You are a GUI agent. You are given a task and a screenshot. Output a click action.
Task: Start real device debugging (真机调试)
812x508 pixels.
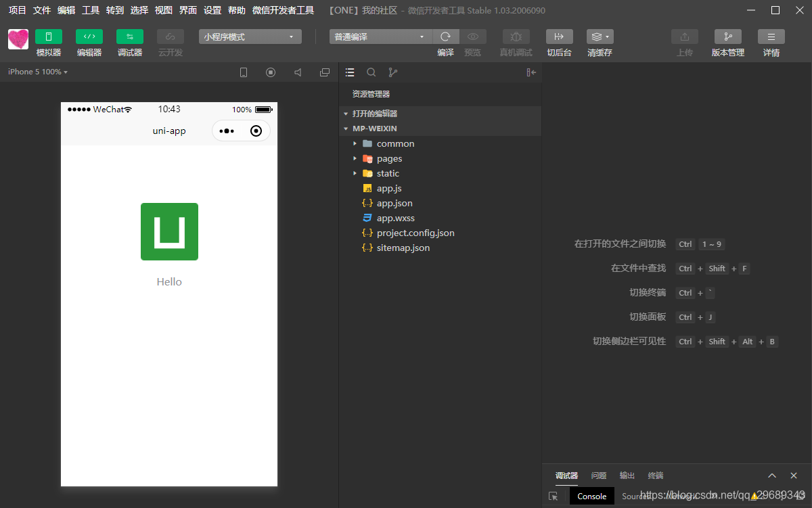[x=516, y=37]
